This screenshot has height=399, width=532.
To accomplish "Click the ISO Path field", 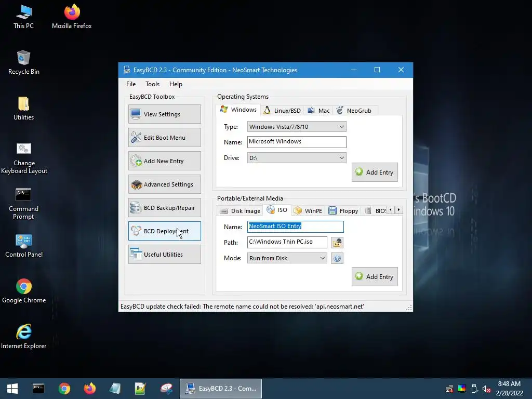I will point(287,242).
